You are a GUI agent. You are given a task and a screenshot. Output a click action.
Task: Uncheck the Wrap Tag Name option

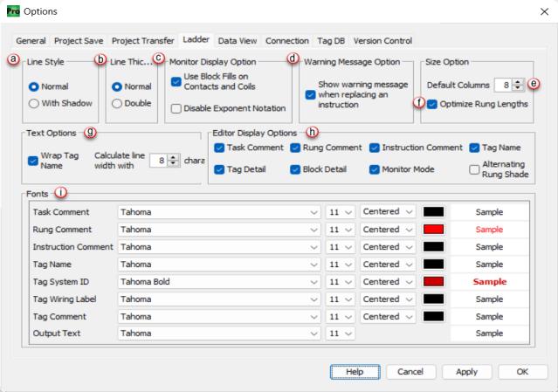point(33,161)
